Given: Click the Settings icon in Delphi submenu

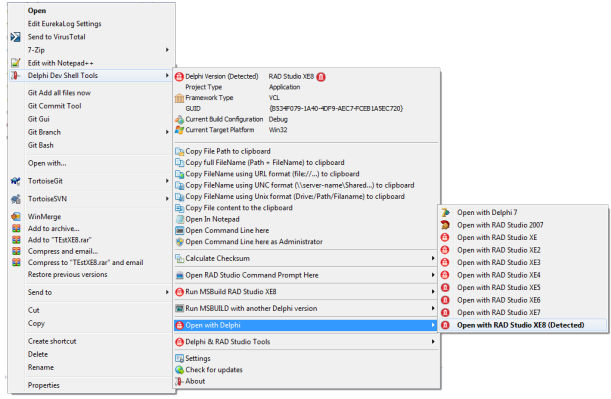Looking at the screenshot, I should coord(179,358).
